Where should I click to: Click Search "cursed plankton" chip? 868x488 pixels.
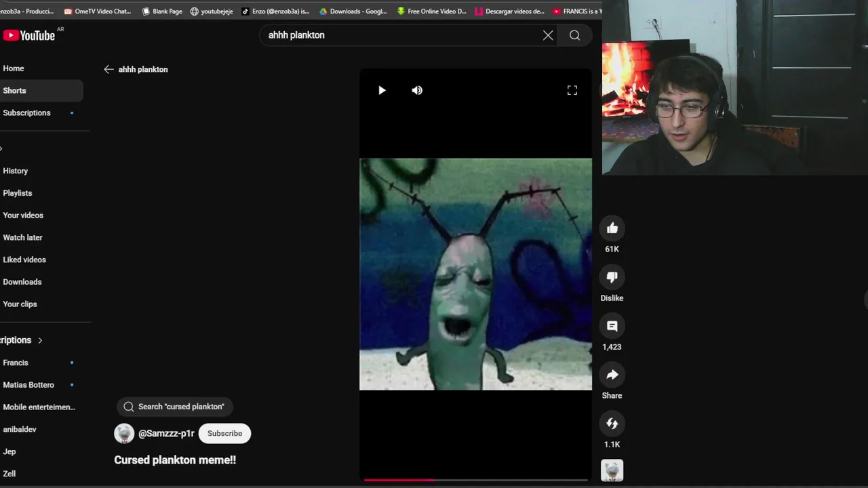pyautogui.click(x=174, y=407)
